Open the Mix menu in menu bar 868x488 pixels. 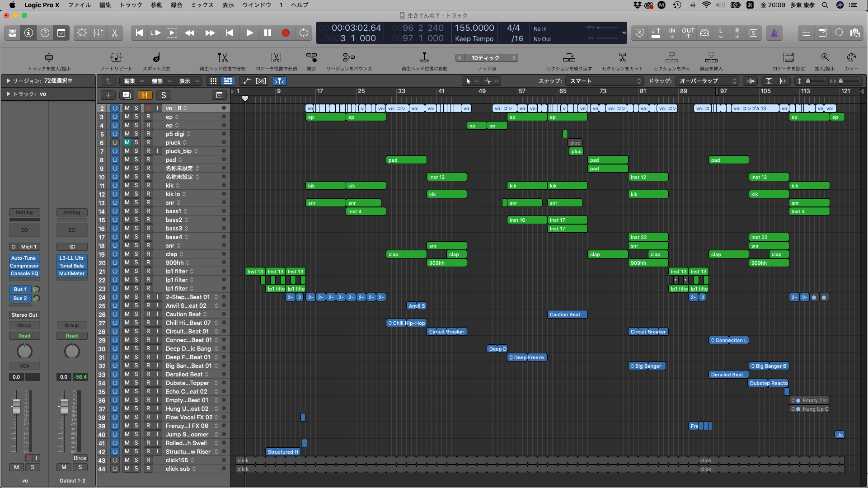click(202, 5)
